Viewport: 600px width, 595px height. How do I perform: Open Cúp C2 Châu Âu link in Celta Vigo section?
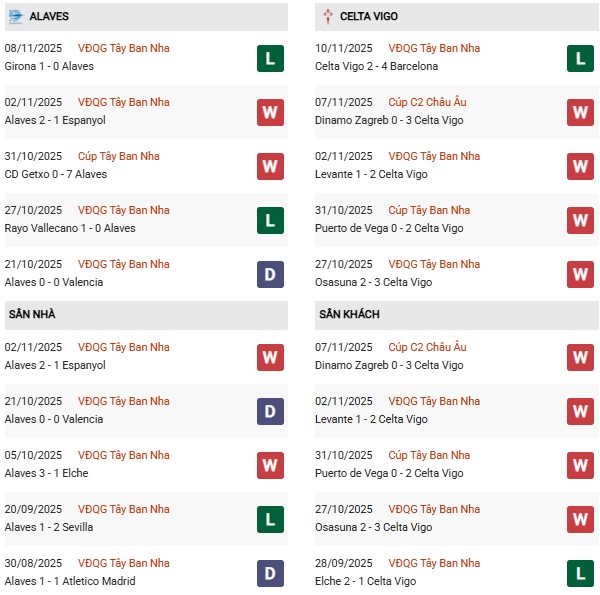click(426, 102)
